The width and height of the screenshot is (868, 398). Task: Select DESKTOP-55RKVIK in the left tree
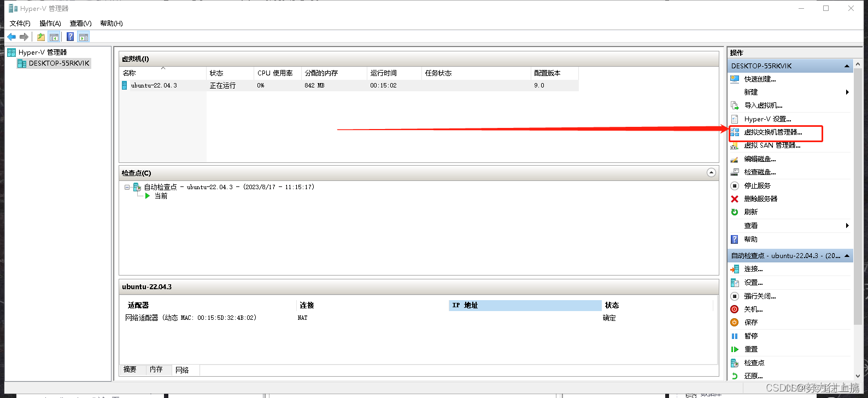coord(59,63)
